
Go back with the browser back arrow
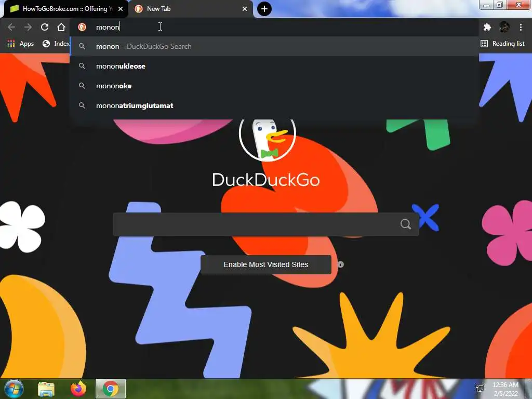pyautogui.click(x=11, y=27)
